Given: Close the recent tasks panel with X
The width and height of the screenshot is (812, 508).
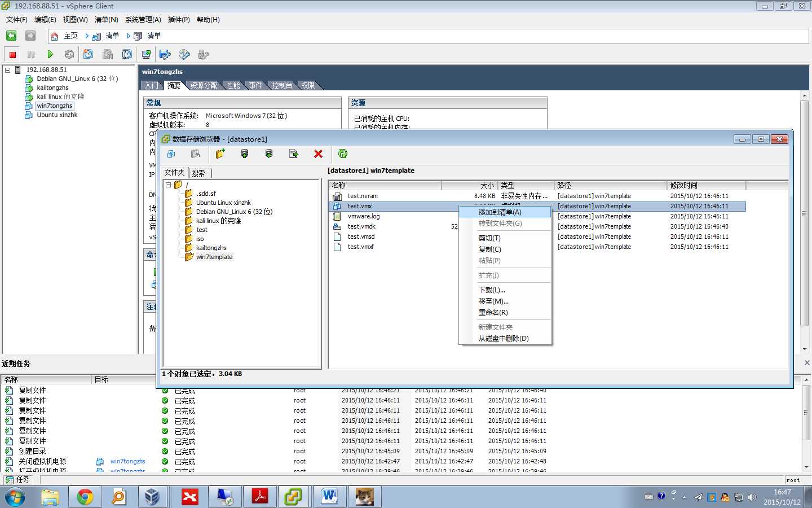Looking at the screenshot, I should [806, 363].
